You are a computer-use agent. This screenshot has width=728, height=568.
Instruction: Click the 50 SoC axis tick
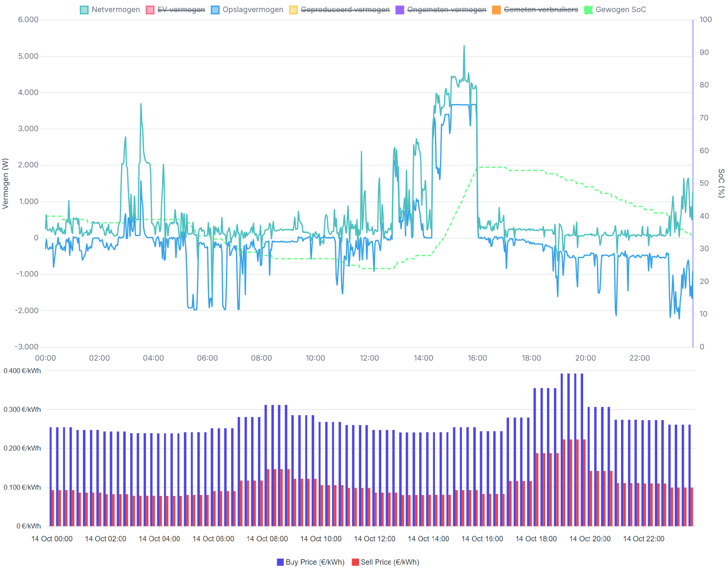[704, 183]
